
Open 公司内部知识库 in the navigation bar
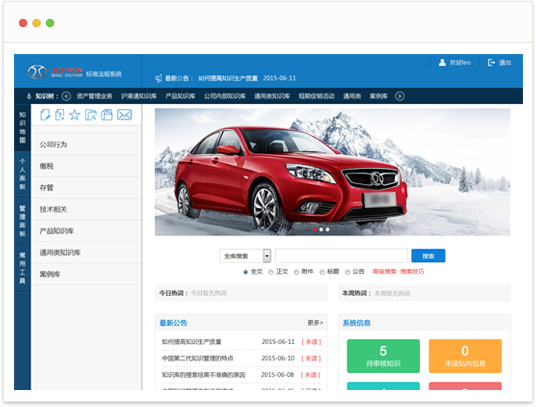(x=225, y=96)
